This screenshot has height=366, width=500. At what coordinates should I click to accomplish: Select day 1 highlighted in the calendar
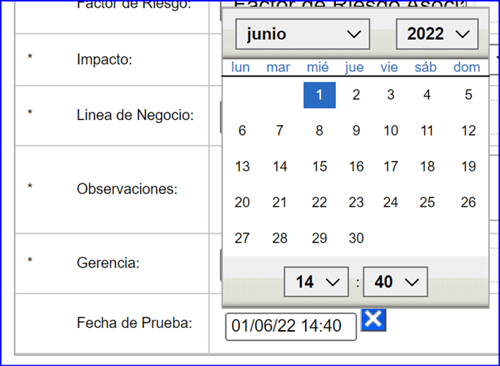(319, 95)
